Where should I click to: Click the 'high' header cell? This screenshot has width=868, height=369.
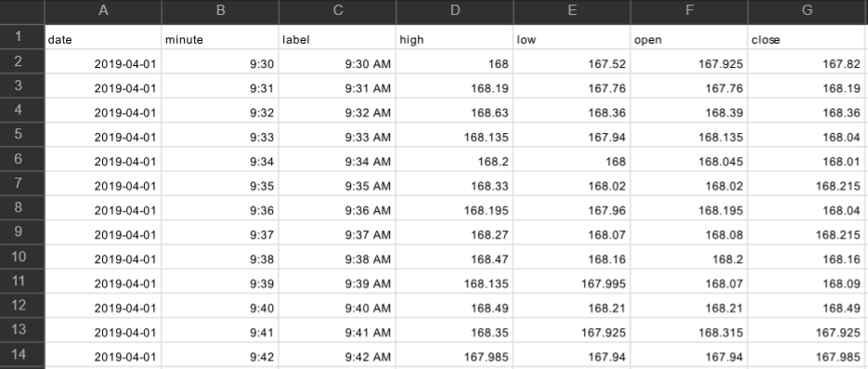point(455,37)
